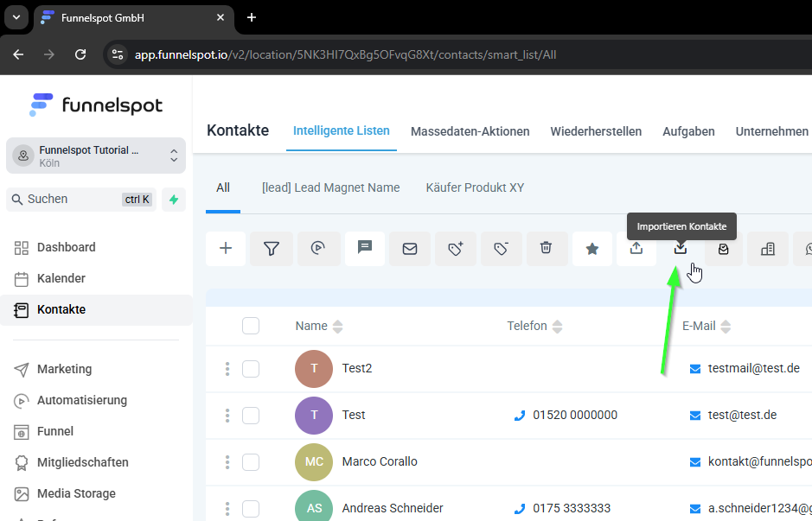This screenshot has height=521, width=812.
Task: Click the export contacts upload icon
Action: pyautogui.click(x=636, y=249)
